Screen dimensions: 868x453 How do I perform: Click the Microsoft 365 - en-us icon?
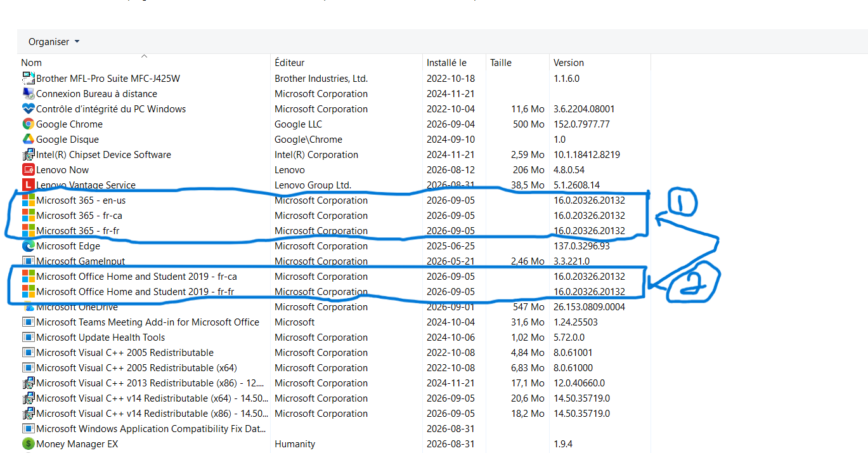point(28,200)
